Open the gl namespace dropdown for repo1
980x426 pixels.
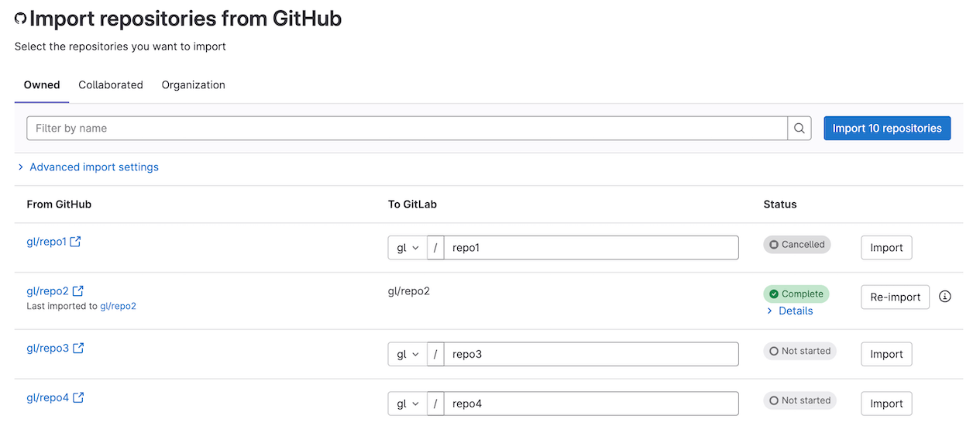(407, 248)
